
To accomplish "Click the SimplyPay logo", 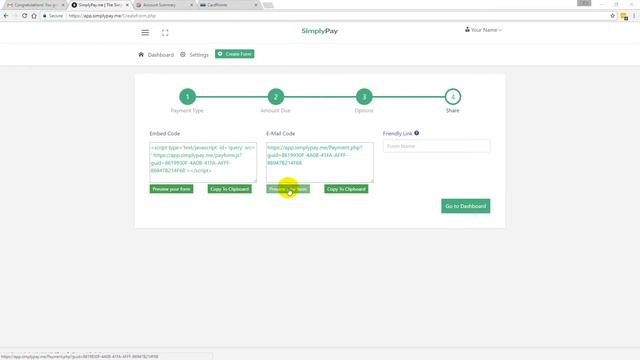I will [x=320, y=31].
